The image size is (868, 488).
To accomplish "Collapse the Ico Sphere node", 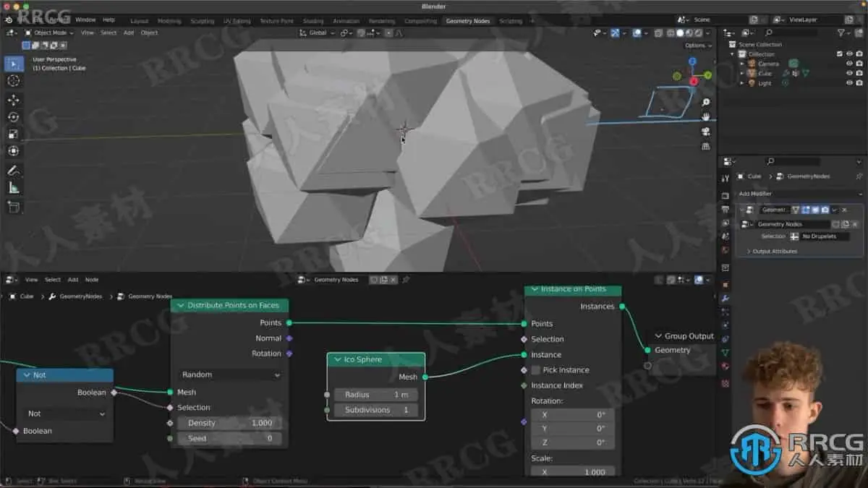I will pos(337,359).
